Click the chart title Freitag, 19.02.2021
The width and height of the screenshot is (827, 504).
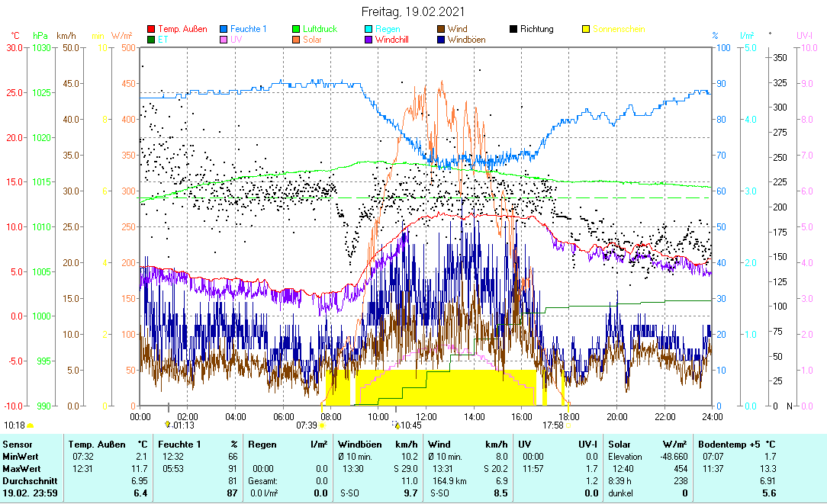(413, 12)
